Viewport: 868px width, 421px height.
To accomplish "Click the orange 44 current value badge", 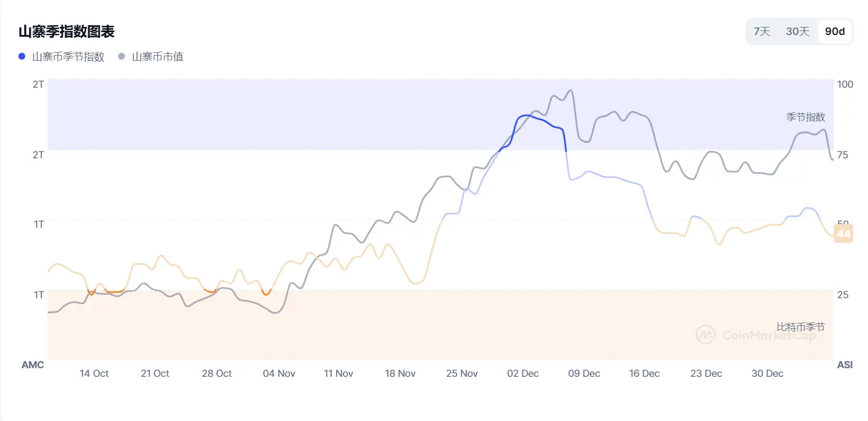I will pos(843,234).
